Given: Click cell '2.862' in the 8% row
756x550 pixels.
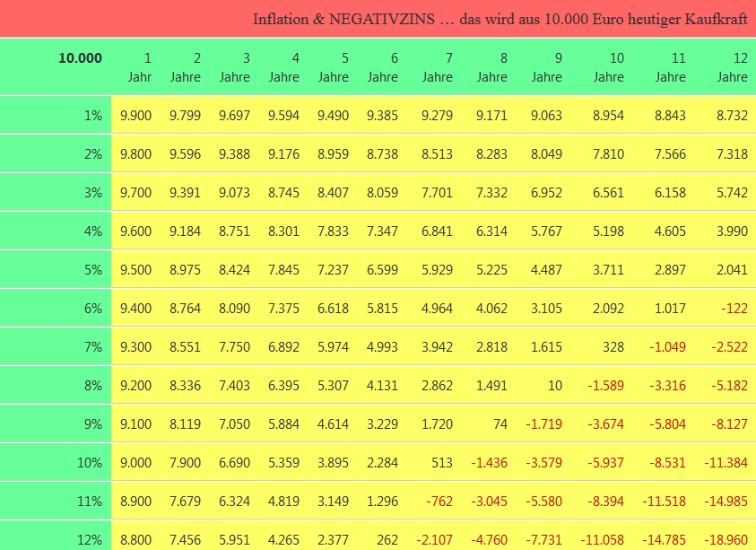Looking at the screenshot, I should 438,386.
